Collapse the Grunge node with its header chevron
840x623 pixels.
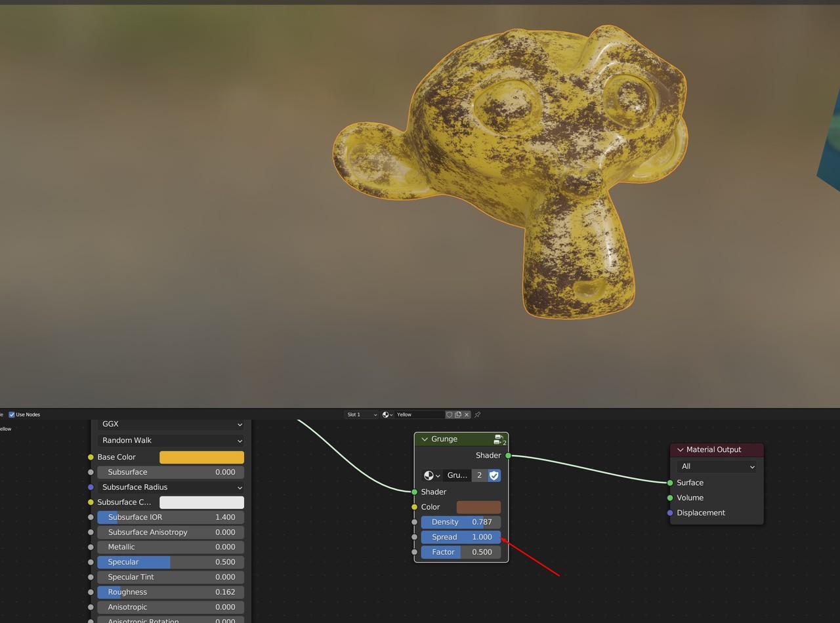coord(425,439)
